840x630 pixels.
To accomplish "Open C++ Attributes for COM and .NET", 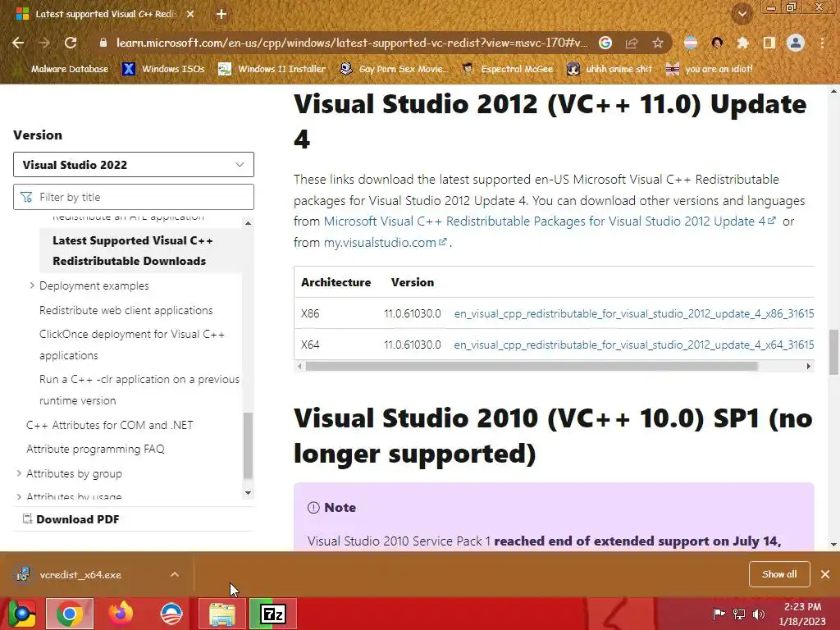I will 109,425.
